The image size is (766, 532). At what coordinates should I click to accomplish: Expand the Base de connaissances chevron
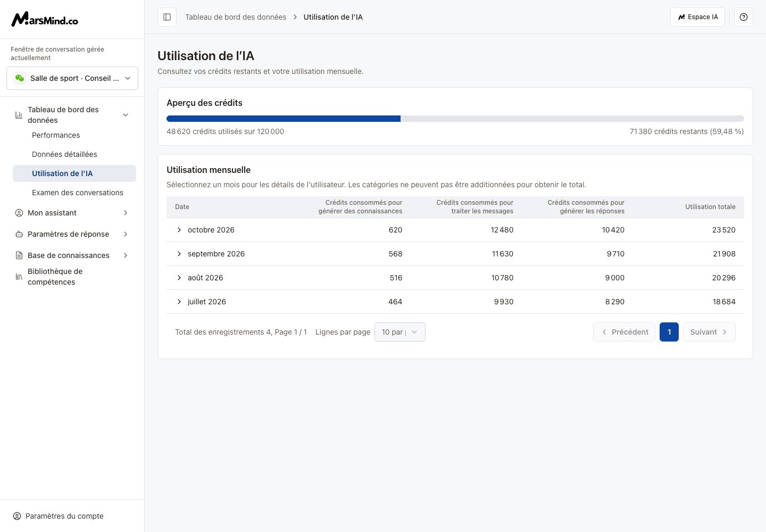coord(126,255)
